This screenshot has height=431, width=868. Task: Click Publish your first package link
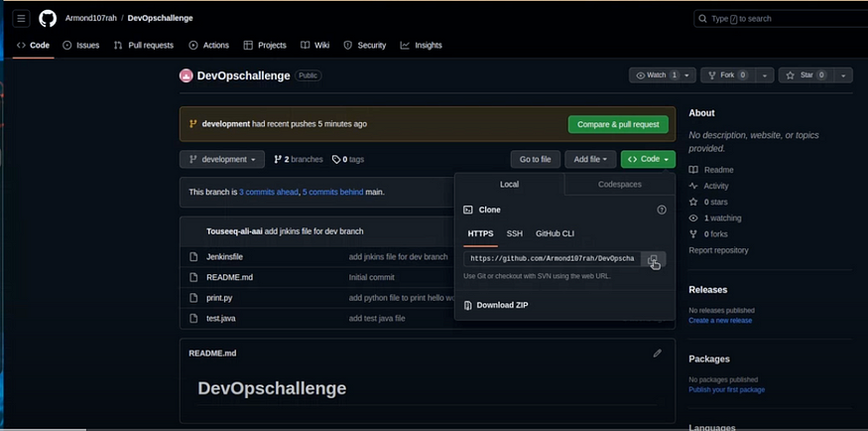point(727,389)
